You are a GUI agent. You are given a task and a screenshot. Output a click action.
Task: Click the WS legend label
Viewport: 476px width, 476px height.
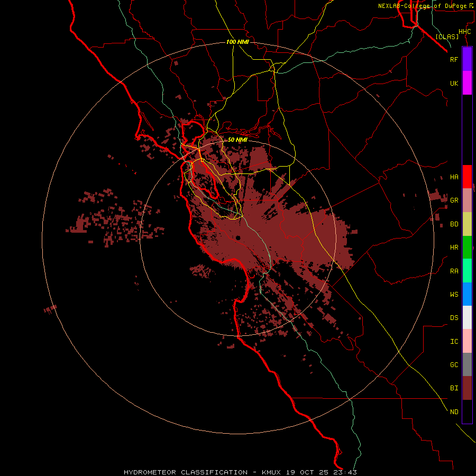tap(454, 294)
